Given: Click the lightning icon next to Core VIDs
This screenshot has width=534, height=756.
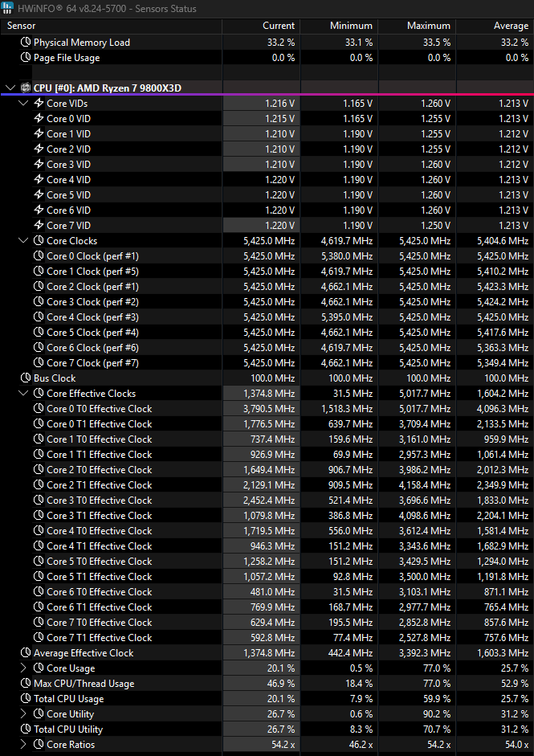Looking at the screenshot, I should [39, 103].
